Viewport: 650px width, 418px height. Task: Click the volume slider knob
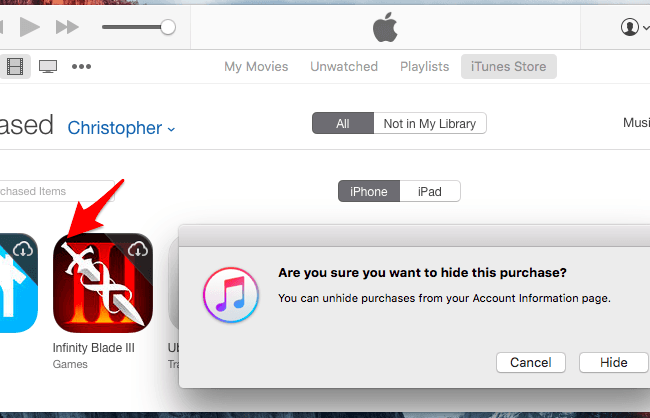[x=168, y=27]
